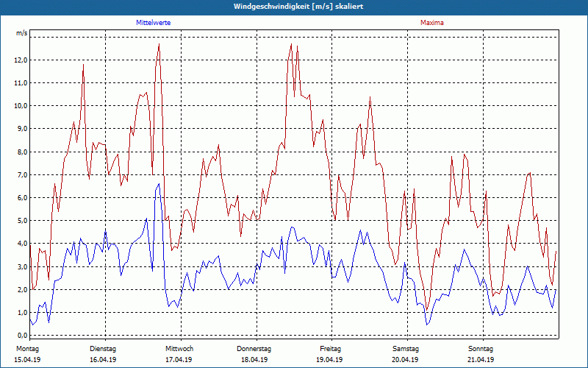Click the Mittwoch day label

pyautogui.click(x=179, y=349)
